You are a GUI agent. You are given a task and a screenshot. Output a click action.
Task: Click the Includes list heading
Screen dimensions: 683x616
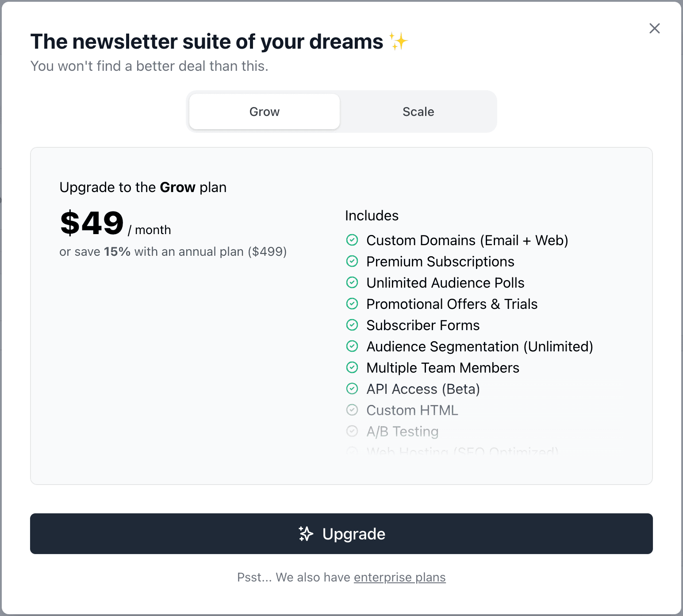372,216
